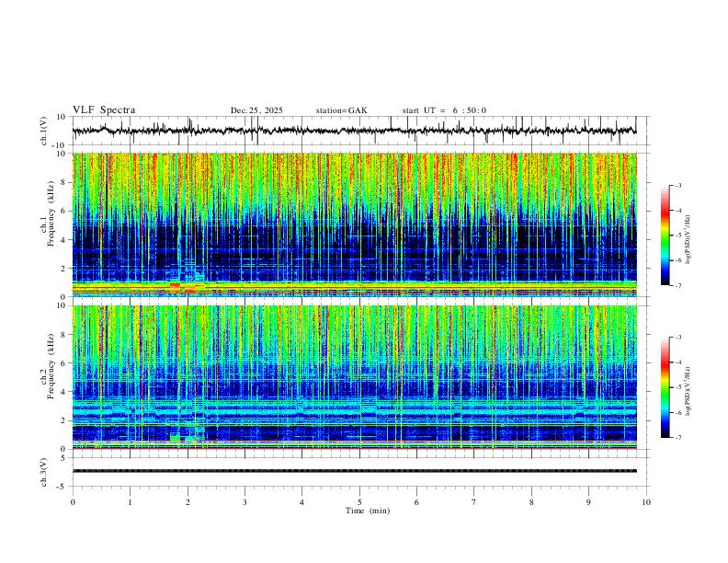Click the ch.1 spectrogram panel

coord(354,224)
